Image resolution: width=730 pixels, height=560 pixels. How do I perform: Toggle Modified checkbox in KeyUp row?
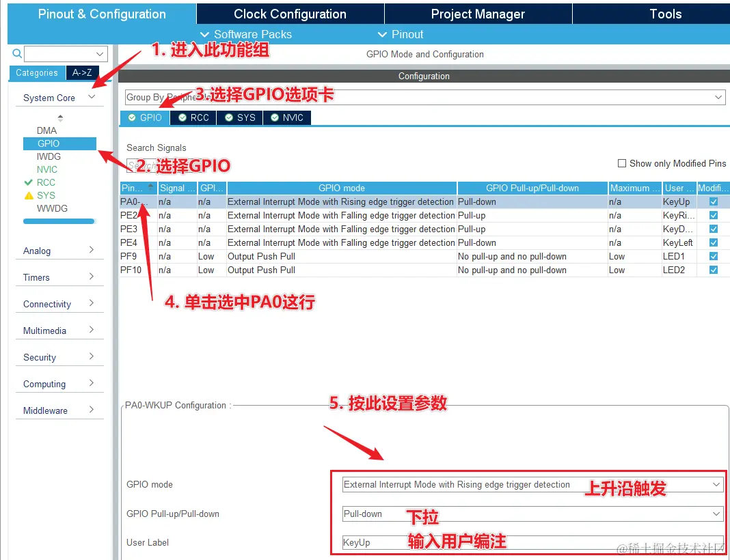[x=713, y=202]
